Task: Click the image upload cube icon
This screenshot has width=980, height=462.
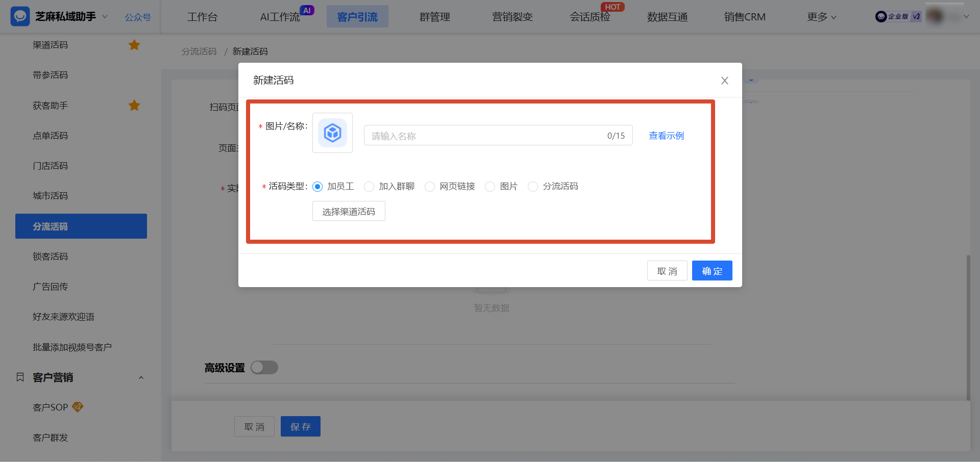Action: [x=332, y=133]
